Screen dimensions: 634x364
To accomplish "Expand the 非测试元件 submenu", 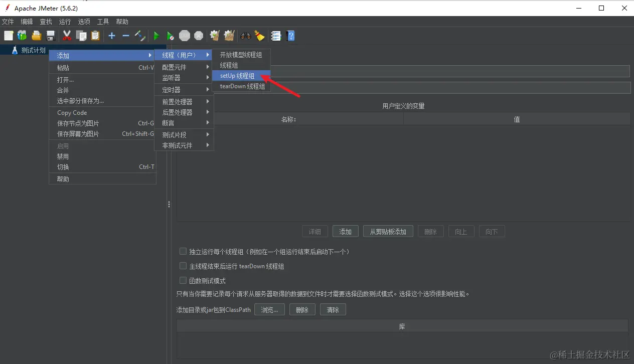I will pos(184,145).
